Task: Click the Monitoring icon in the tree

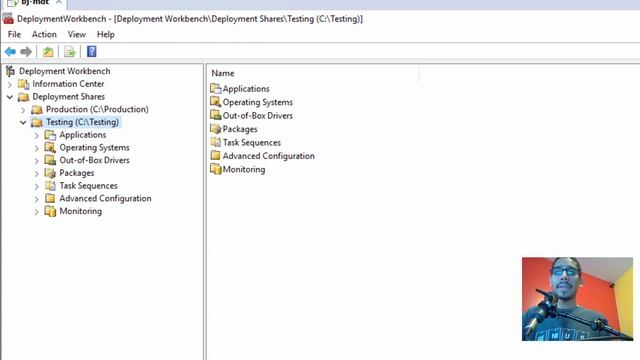Action: [x=50, y=211]
